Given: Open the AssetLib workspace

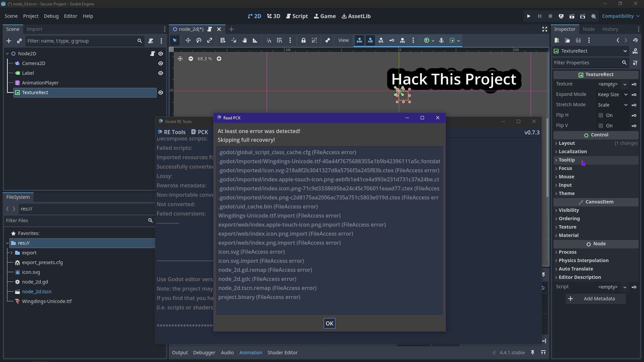Looking at the screenshot, I should [x=356, y=16].
